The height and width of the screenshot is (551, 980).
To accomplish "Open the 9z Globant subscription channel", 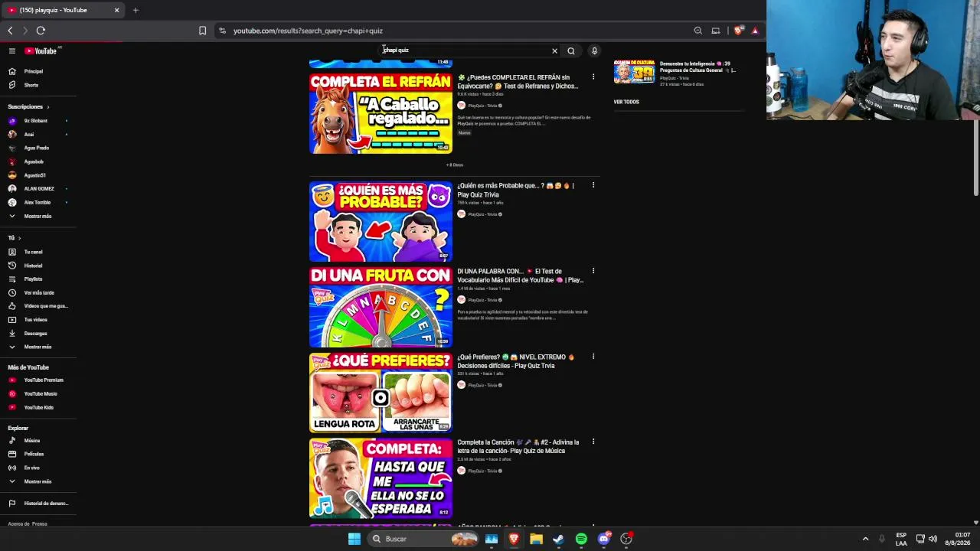I will click(35, 121).
